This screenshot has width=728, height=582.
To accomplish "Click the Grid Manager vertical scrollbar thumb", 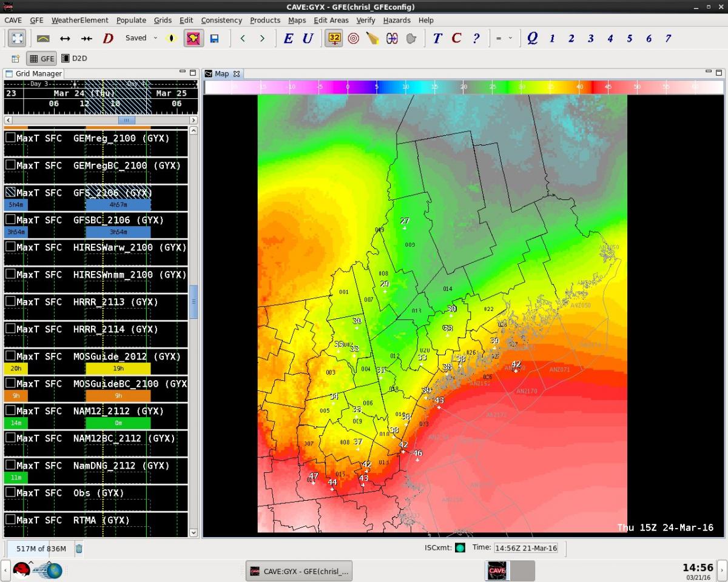I will [194, 301].
